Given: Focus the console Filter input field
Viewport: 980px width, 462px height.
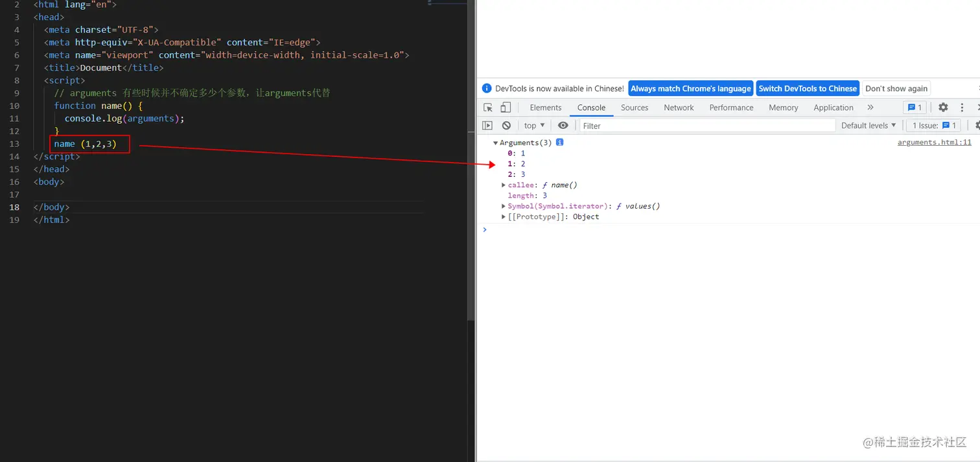Looking at the screenshot, I should pyautogui.click(x=707, y=126).
